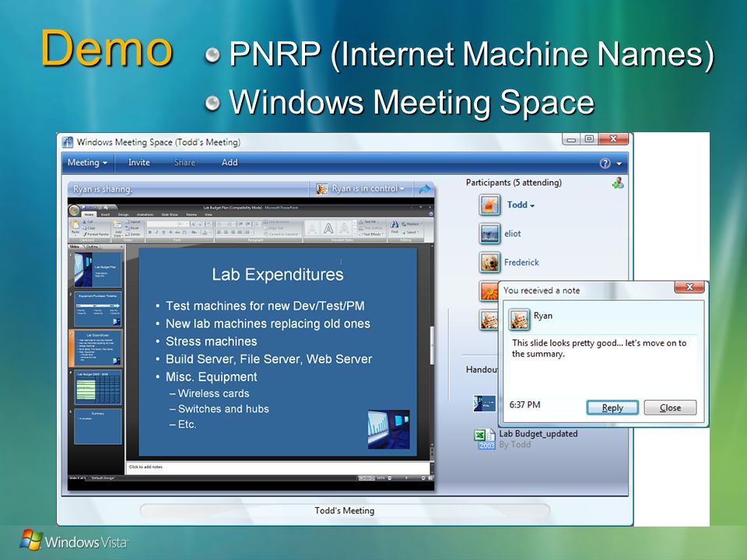
Task: Close the 'You received a note' popup with X
Action: click(689, 287)
